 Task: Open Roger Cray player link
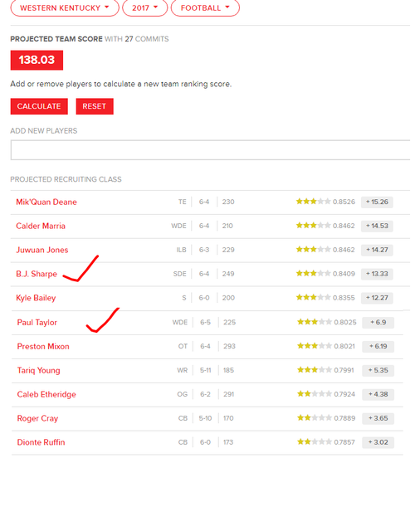click(x=37, y=418)
